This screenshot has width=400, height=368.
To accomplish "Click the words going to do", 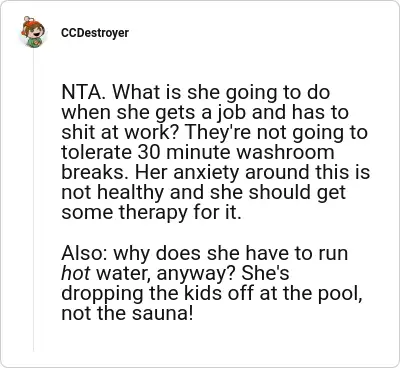I will pyautogui.click(x=278, y=93).
